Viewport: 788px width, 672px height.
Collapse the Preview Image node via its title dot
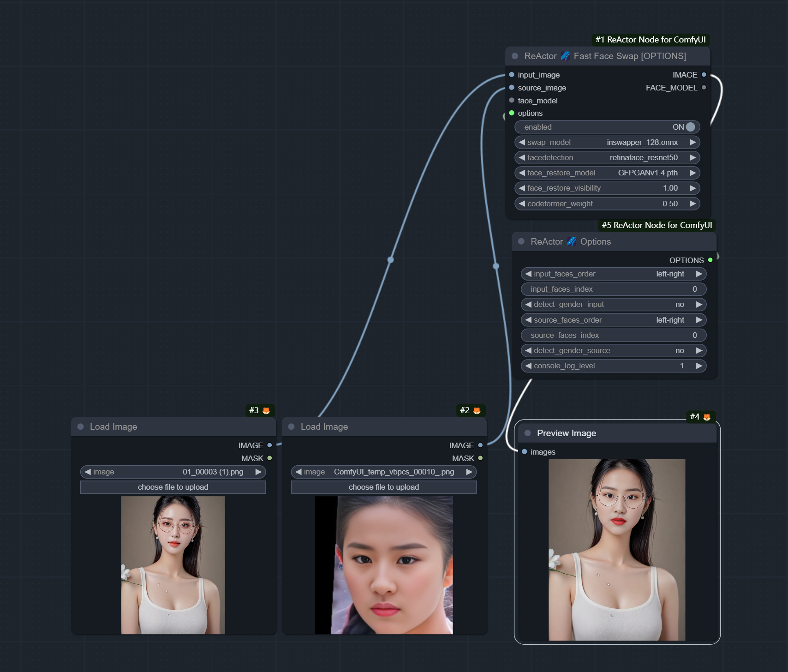[527, 433]
